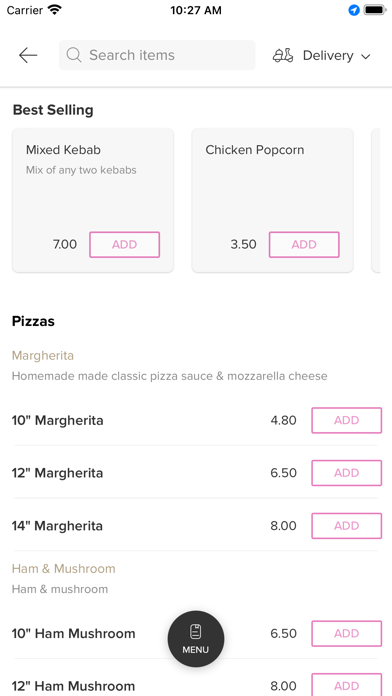Click the delivery scooter icon
The image size is (392, 696).
click(x=283, y=55)
